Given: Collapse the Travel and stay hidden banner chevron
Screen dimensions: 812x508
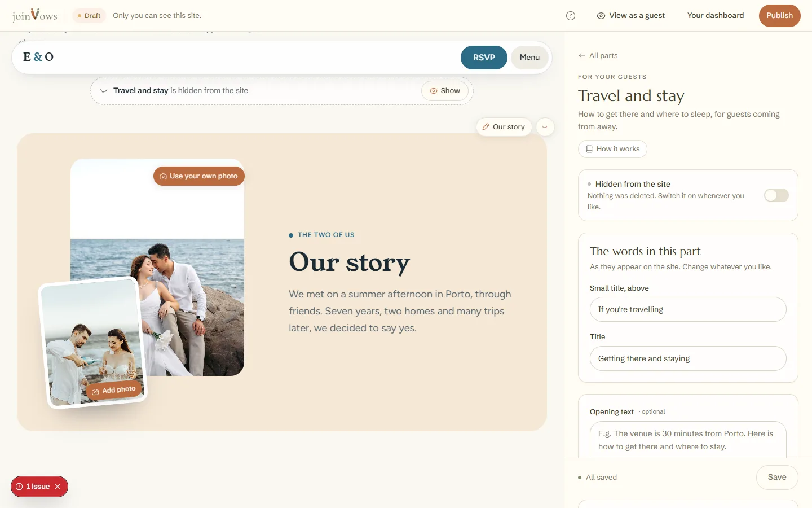Looking at the screenshot, I should (x=104, y=91).
